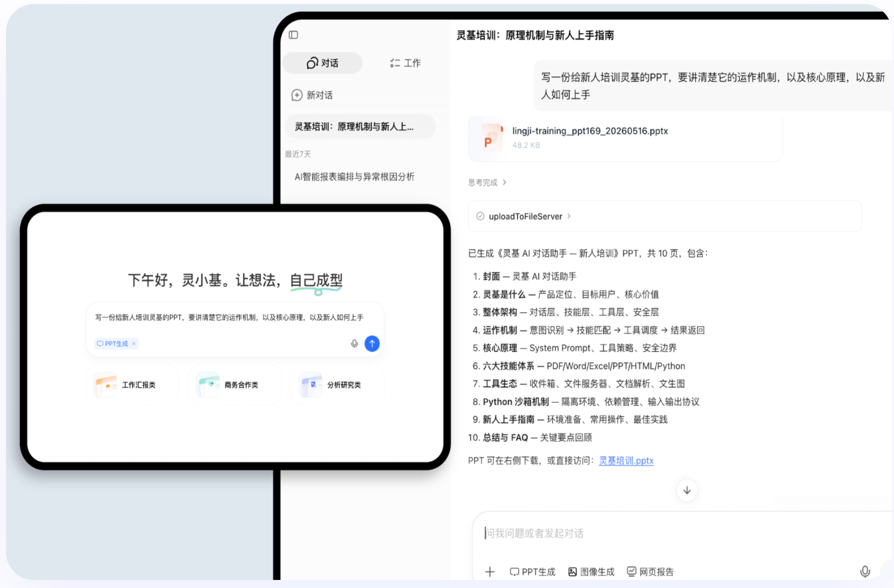The width and height of the screenshot is (894, 588).
Task: Open the AI智能报表编排与异常根因分析 conversation
Action: pos(354,177)
